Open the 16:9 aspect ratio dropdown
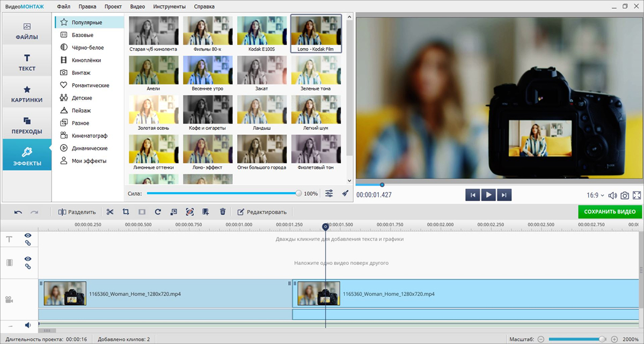Image resolution: width=644 pixels, height=344 pixels. point(595,195)
